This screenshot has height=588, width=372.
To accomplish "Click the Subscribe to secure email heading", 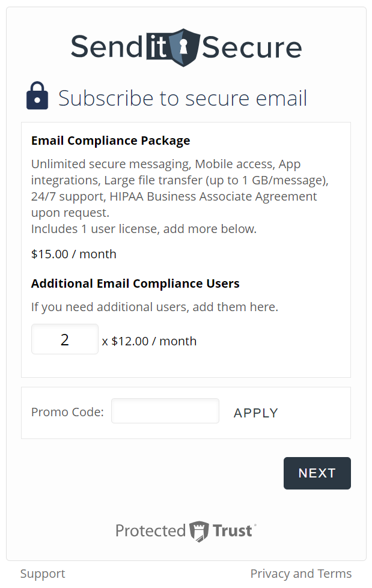I will click(x=183, y=99).
